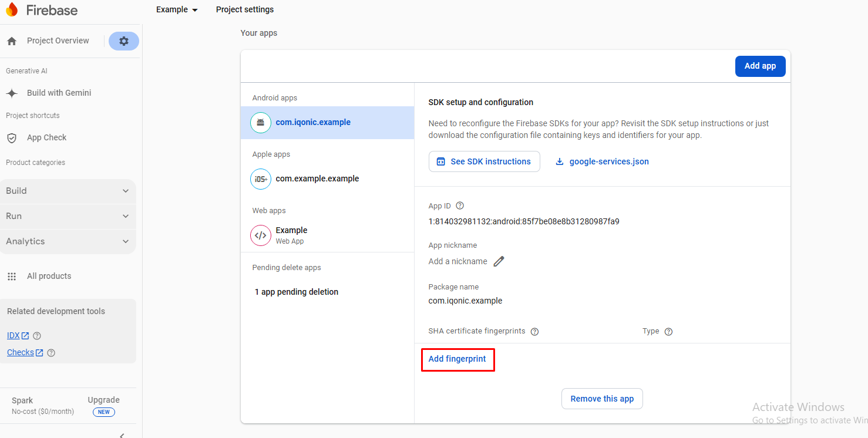Screen dimensions: 868x438
Task: Click the external-link icon next to IDX
Action: tap(25, 336)
